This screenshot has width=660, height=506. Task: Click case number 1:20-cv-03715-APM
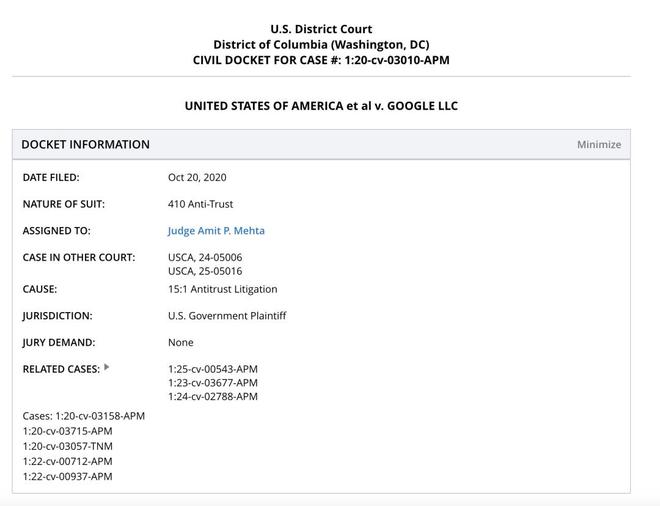coord(68,432)
